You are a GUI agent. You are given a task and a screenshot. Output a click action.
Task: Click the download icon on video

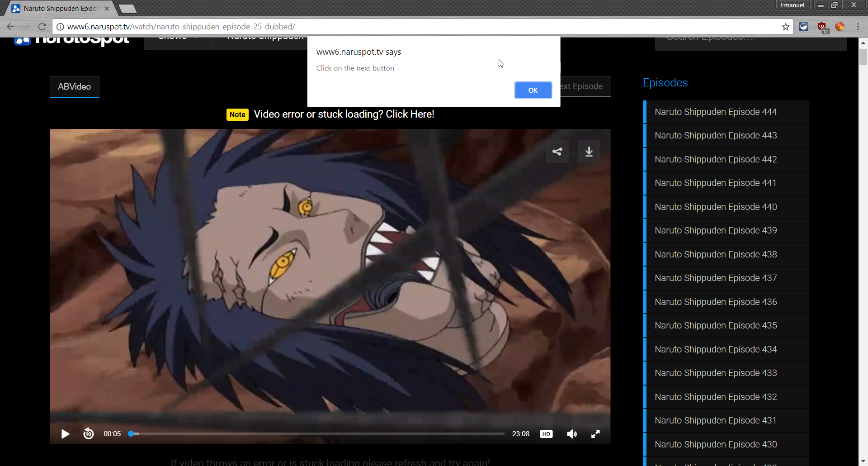pos(589,152)
